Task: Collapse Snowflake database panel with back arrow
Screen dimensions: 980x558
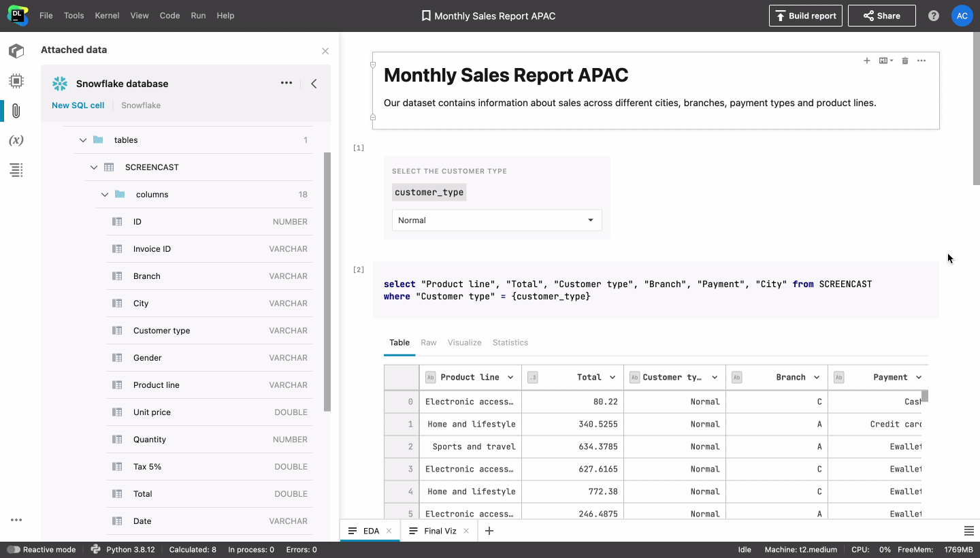Action: coord(314,84)
